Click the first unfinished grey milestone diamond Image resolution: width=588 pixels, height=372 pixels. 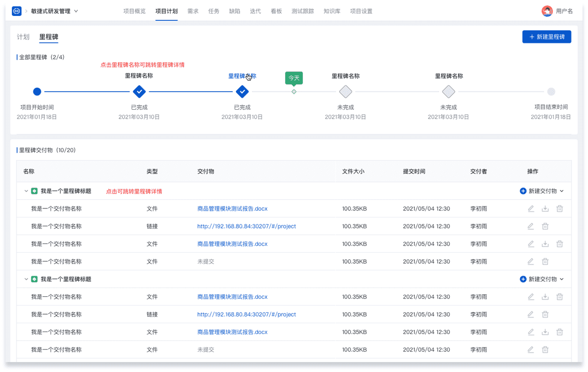click(x=346, y=91)
